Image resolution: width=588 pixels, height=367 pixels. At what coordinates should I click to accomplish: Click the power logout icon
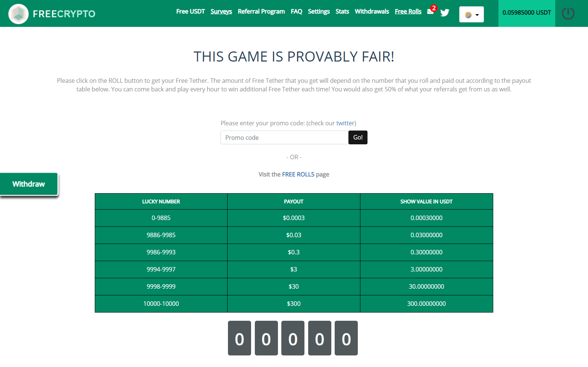click(568, 13)
